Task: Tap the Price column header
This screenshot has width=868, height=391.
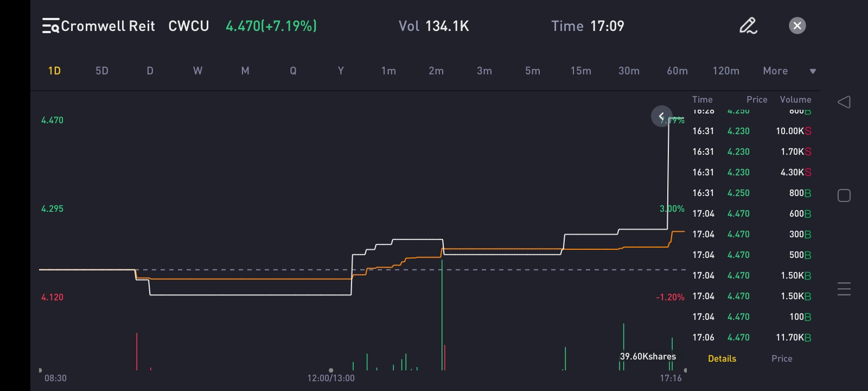Action: 757,99
